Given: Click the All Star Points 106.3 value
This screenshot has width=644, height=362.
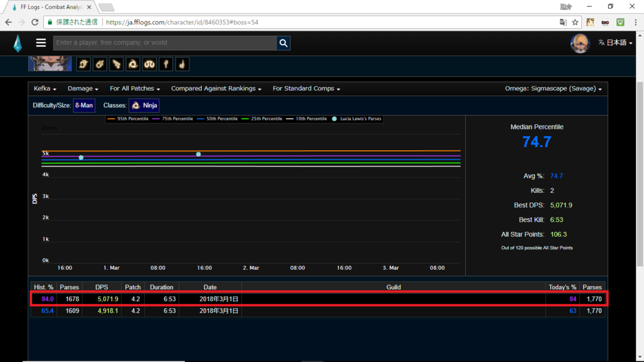Looking at the screenshot, I should click(558, 234).
